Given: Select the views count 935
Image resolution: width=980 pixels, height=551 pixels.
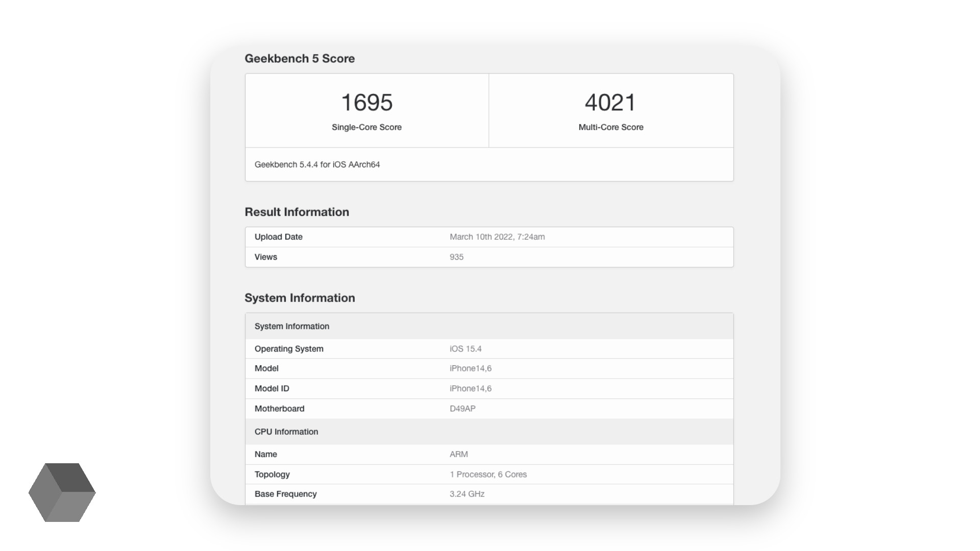Looking at the screenshot, I should click(456, 257).
